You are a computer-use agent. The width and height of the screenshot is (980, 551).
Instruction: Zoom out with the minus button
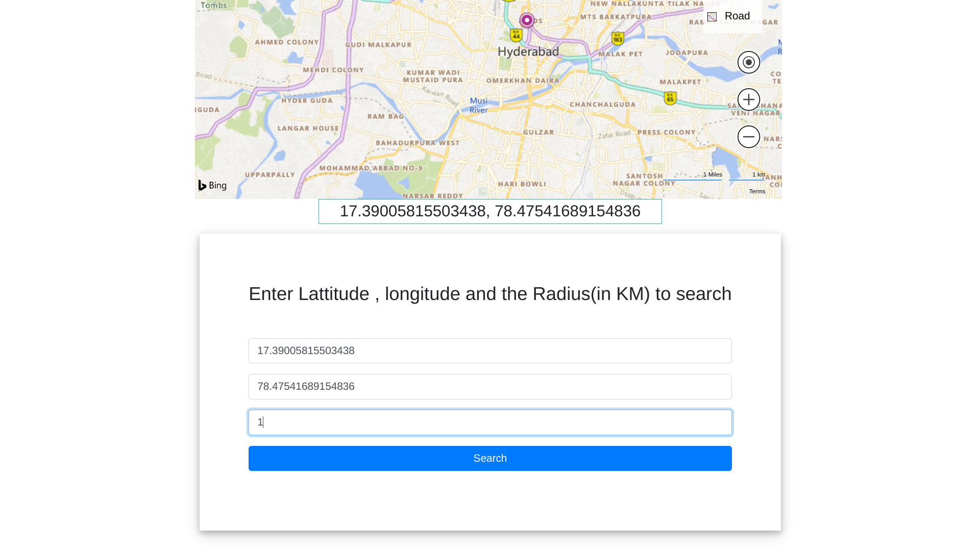(x=748, y=137)
